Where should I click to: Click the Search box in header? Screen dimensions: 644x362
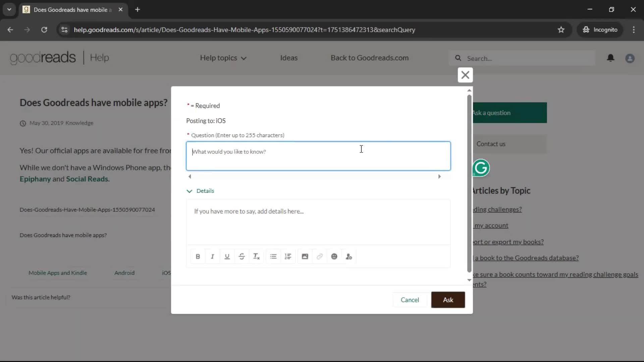(522, 58)
